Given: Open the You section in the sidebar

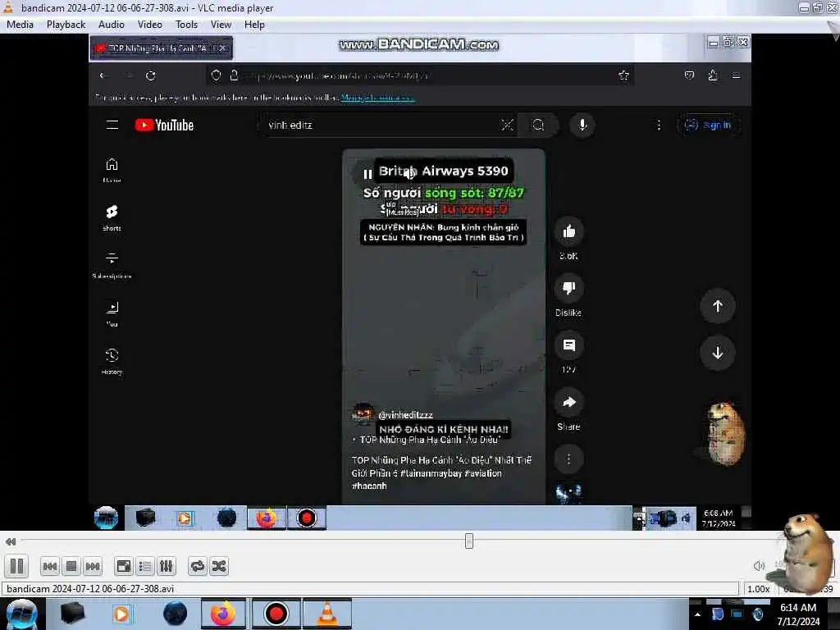Looking at the screenshot, I should click(x=112, y=313).
